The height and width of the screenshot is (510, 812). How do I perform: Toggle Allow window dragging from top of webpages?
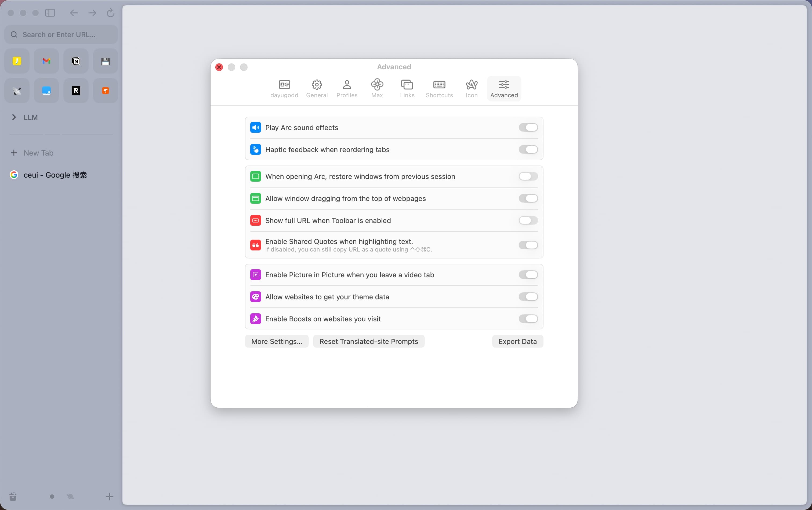click(x=528, y=198)
